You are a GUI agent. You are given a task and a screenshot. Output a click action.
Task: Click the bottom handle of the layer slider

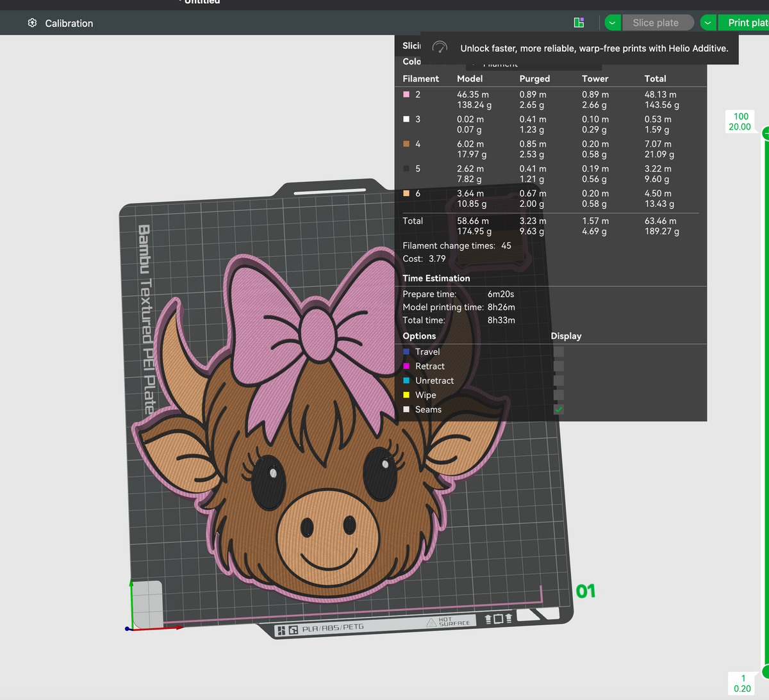point(766,671)
